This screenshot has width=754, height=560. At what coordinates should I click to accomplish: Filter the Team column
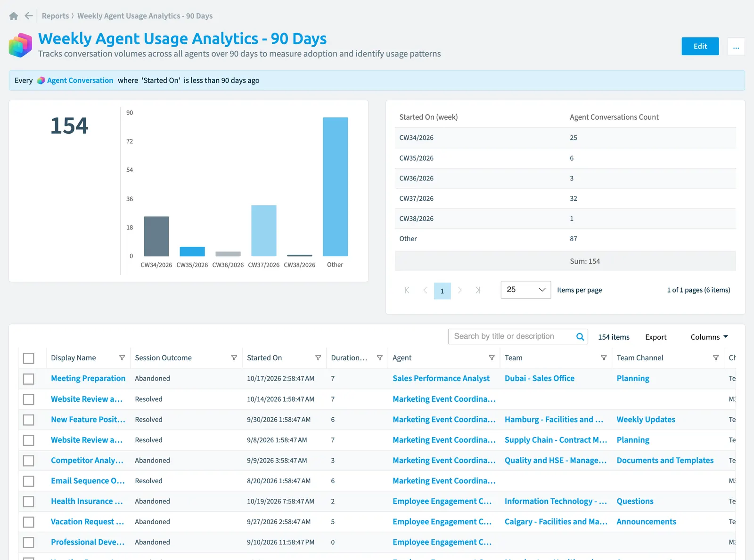[x=604, y=358]
